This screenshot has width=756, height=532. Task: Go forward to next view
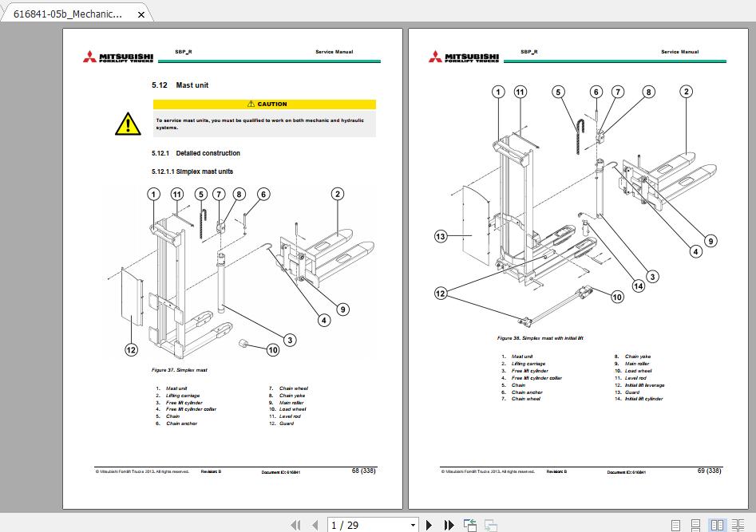coord(491,526)
